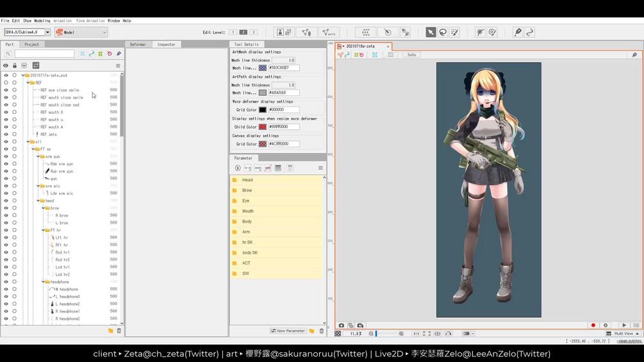Screen dimensions: 644x362
Task: Click the camera snapshot icon below canvas
Action: (342, 325)
